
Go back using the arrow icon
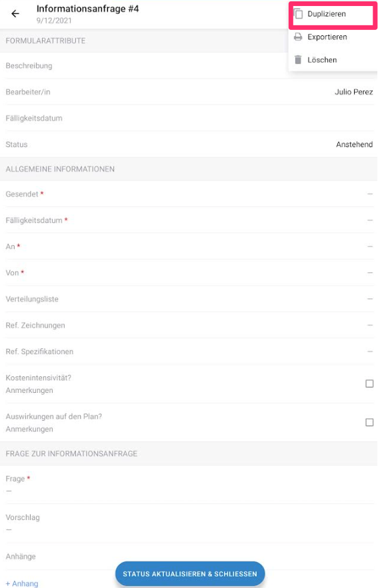point(15,14)
